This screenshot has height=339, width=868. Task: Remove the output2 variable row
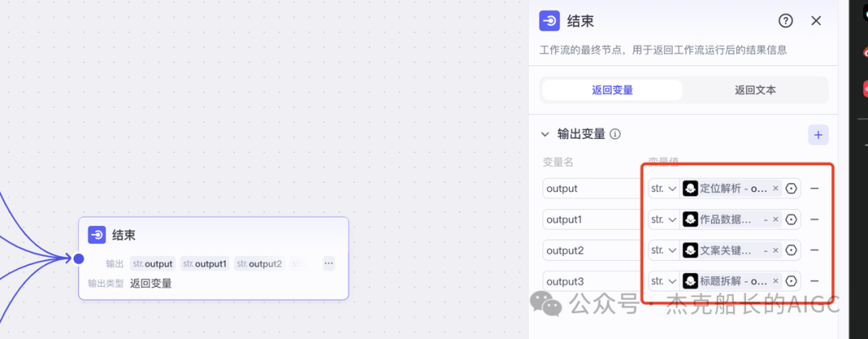click(814, 251)
